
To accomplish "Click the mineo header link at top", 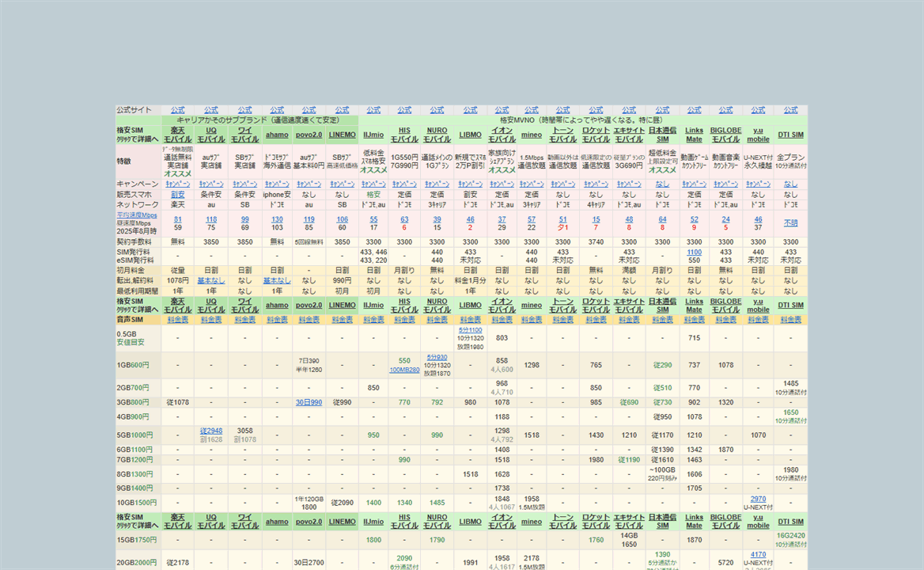I will (x=532, y=135).
